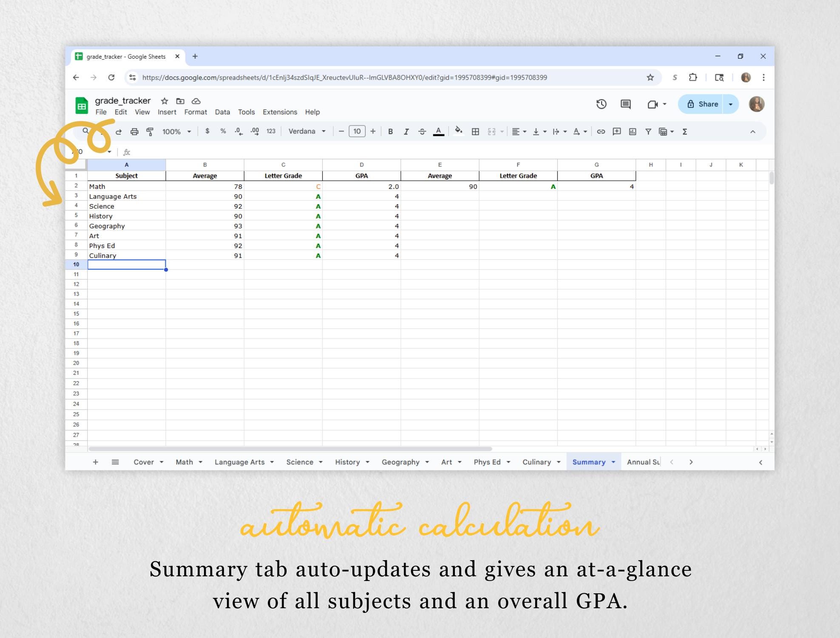Open the side panel arrow at bottom right

tap(761, 462)
